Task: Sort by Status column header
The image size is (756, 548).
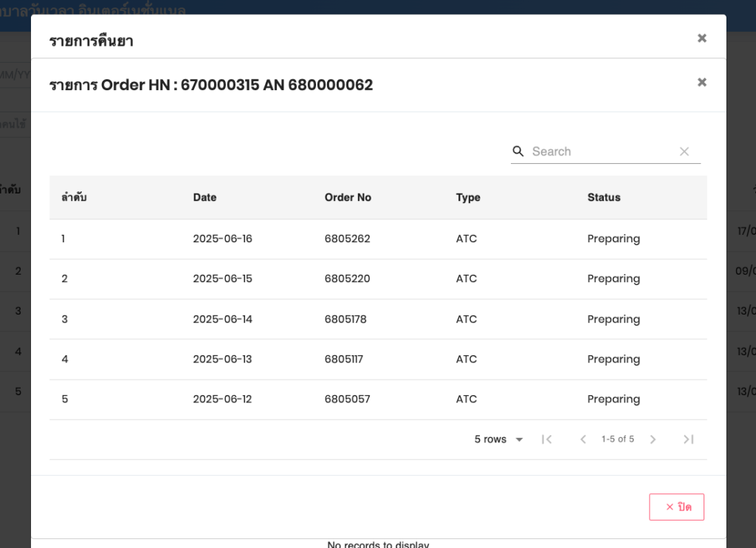Action: point(604,197)
